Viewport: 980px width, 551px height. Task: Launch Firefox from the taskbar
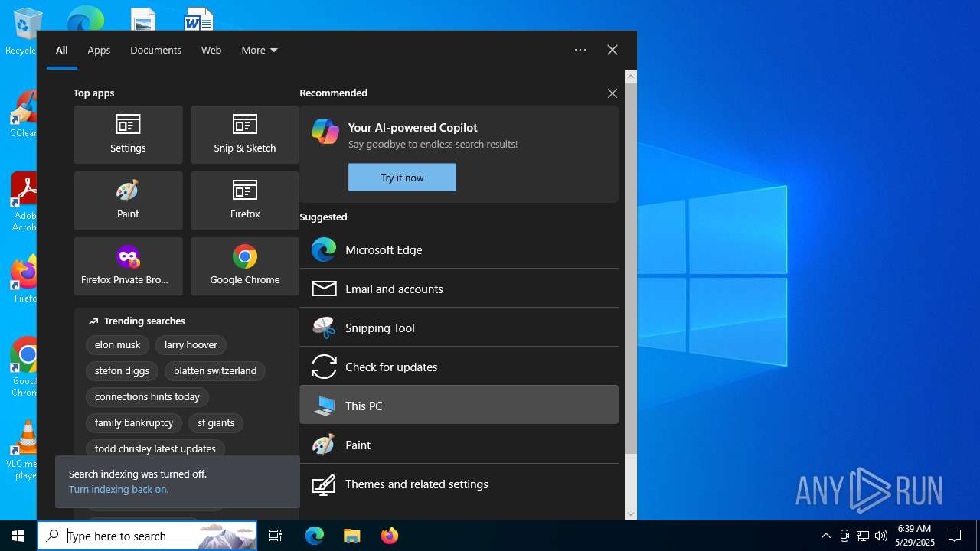tap(389, 536)
